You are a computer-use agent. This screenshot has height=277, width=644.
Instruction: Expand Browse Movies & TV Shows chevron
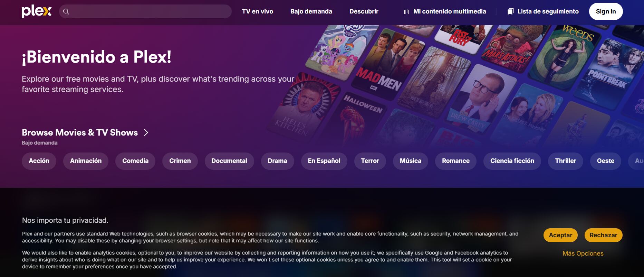[x=146, y=132]
